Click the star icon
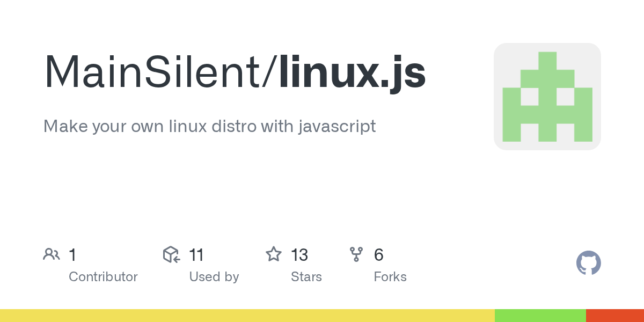This screenshot has width=644, height=322. pos(274,254)
